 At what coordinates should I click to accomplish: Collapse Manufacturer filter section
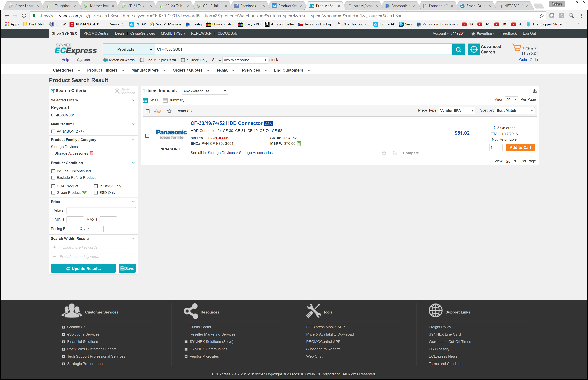133,124
